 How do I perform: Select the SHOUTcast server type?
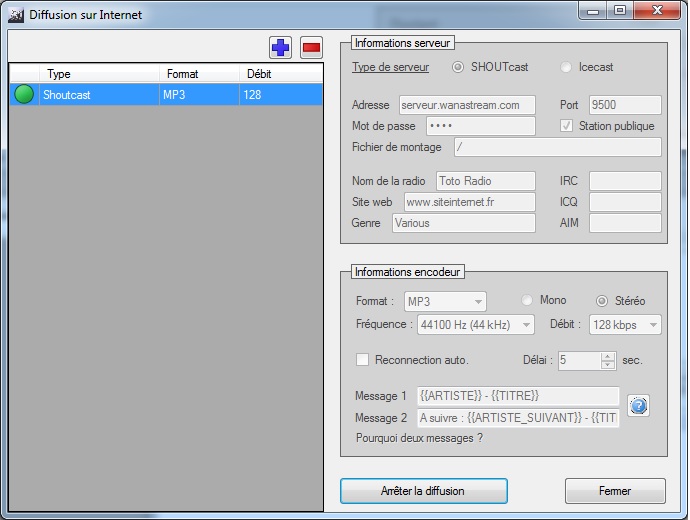[459, 68]
